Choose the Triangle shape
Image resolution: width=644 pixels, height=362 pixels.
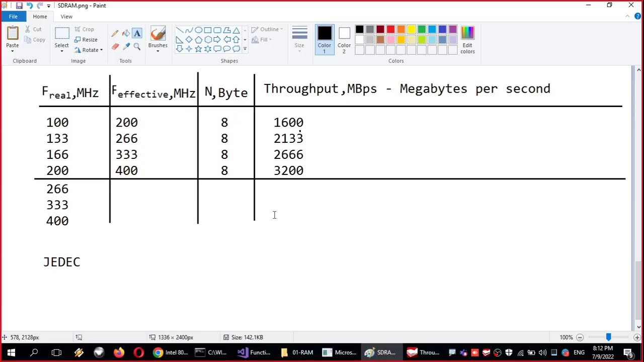[x=236, y=30]
